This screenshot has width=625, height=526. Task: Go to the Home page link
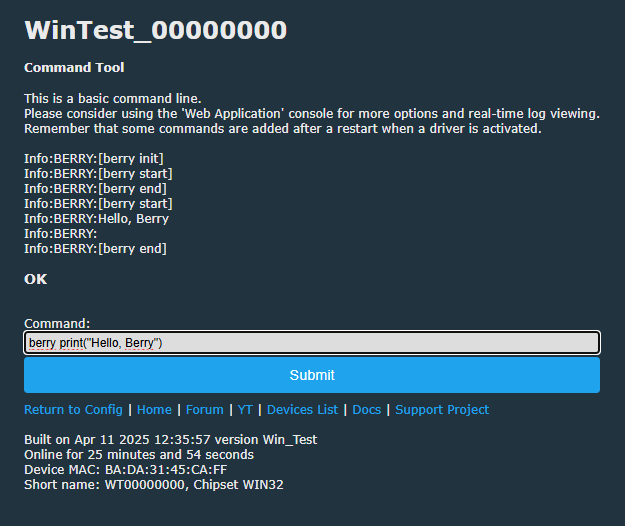point(154,410)
